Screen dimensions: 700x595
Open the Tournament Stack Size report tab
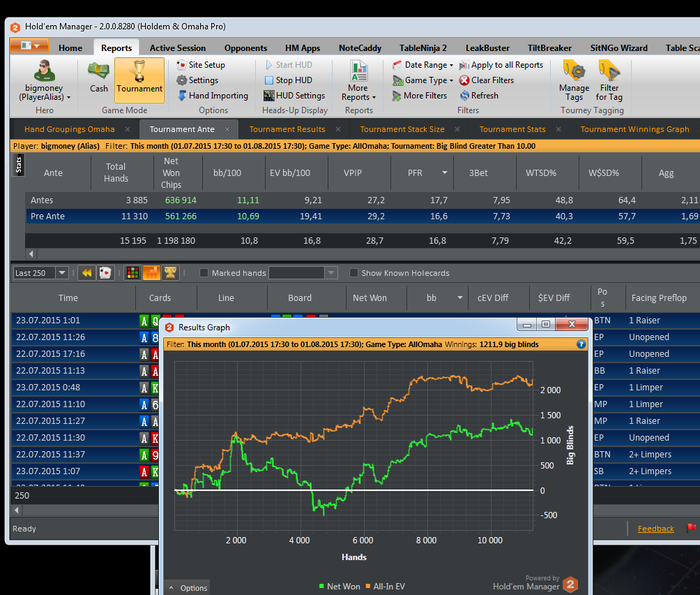402,129
